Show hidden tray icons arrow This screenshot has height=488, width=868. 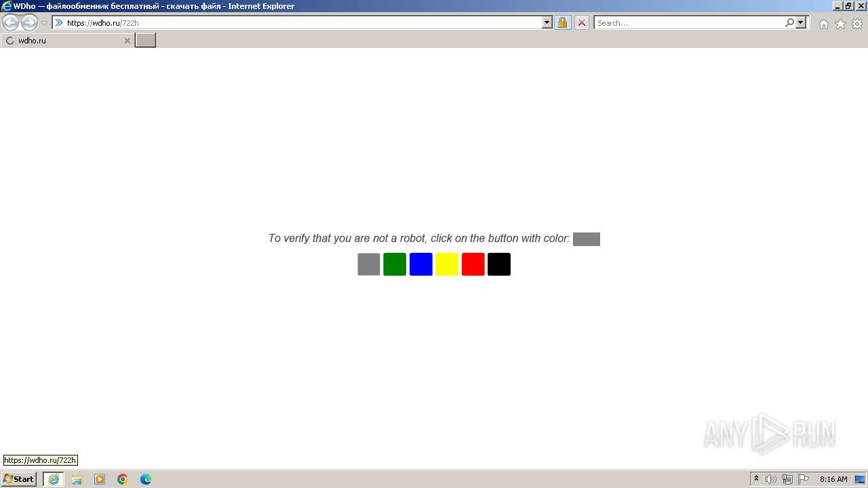756,479
